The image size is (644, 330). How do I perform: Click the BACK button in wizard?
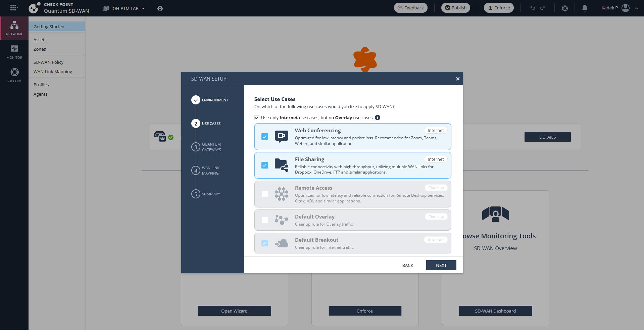pyautogui.click(x=408, y=265)
